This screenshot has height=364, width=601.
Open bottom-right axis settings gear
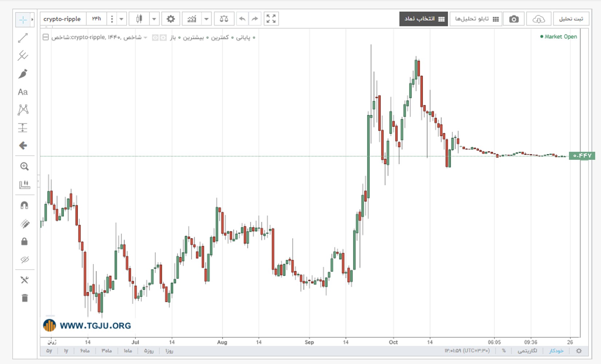pos(579,351)
